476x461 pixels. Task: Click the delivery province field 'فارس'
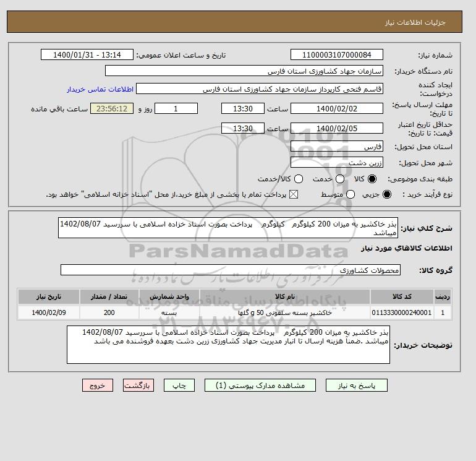(x=337, y=147)
